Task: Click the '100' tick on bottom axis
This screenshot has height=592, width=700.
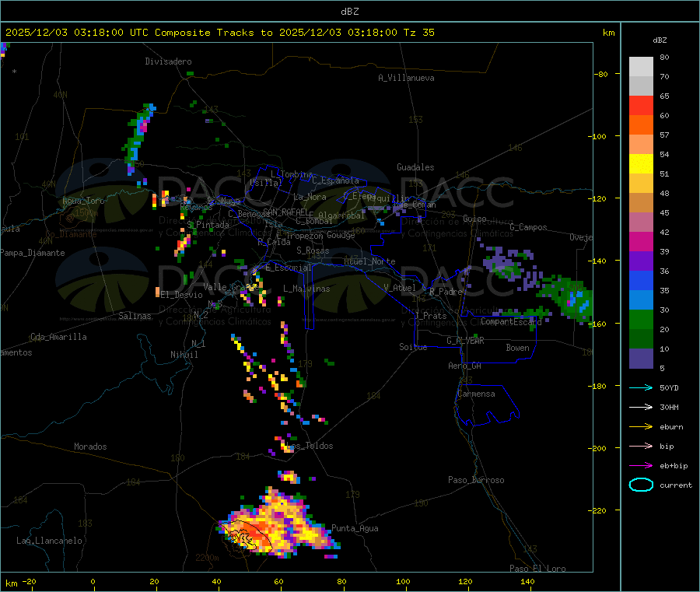Action: click(403, 581)
